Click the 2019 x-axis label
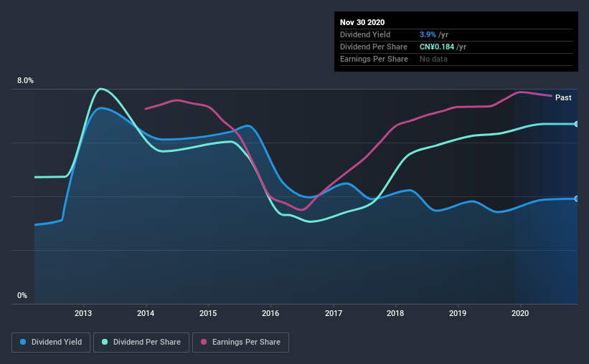 point(458,313)
